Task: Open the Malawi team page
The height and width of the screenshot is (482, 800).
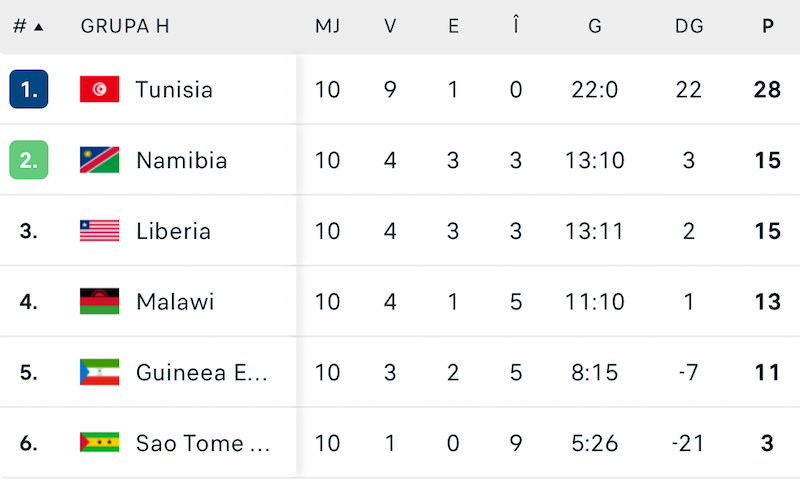Action: 175,301
